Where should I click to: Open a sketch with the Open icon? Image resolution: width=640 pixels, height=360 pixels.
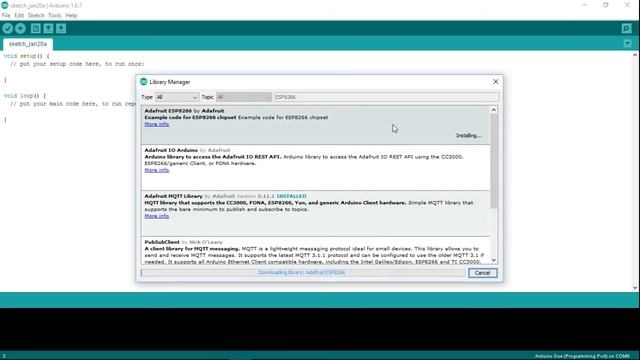[49, 28]
